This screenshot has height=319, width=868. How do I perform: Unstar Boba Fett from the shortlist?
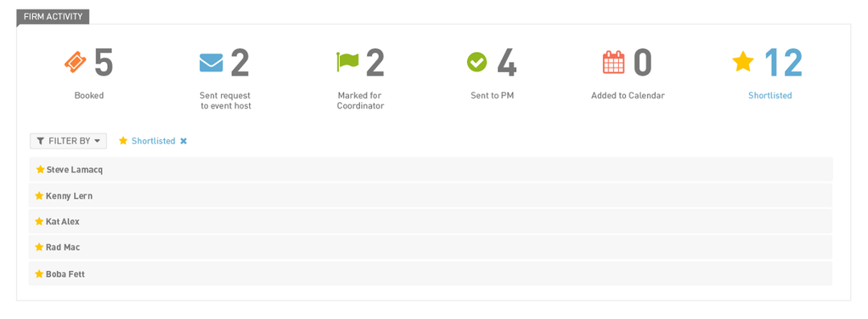tap(39, 273)
